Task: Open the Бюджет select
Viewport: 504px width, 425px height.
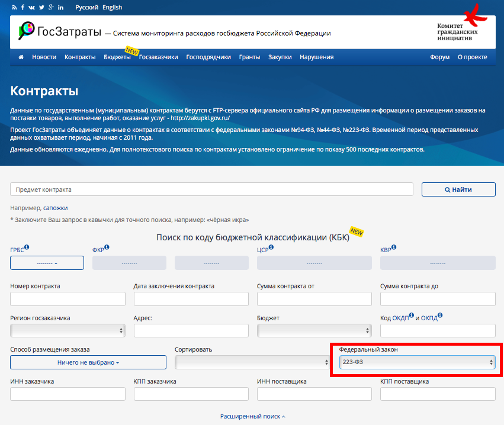Action: pos(314,330)
